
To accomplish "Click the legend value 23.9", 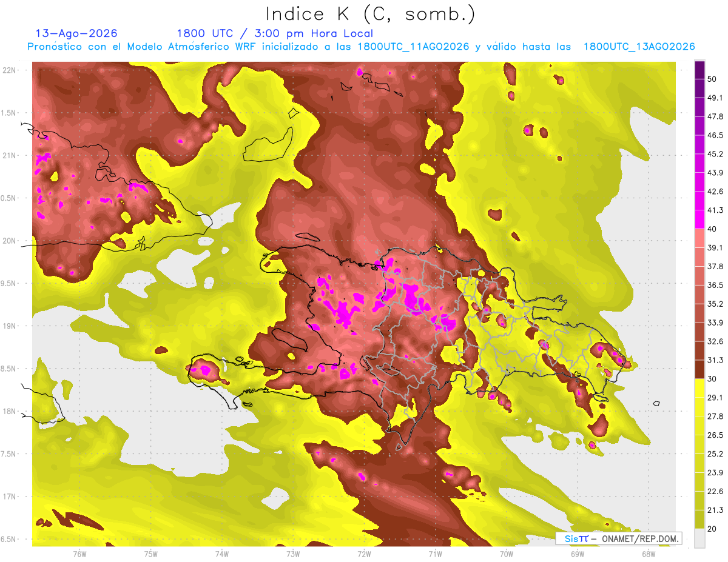I will point(715,473).
